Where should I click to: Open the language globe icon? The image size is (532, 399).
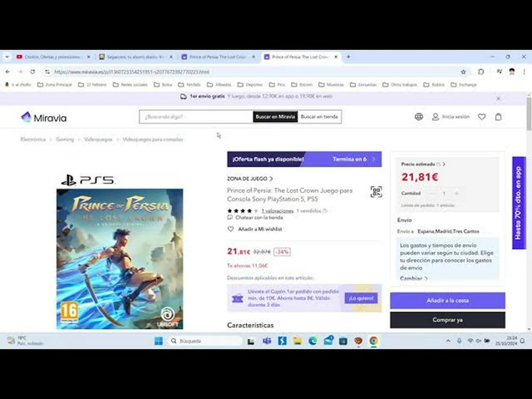pyautogui.click(x=419, y=117)
